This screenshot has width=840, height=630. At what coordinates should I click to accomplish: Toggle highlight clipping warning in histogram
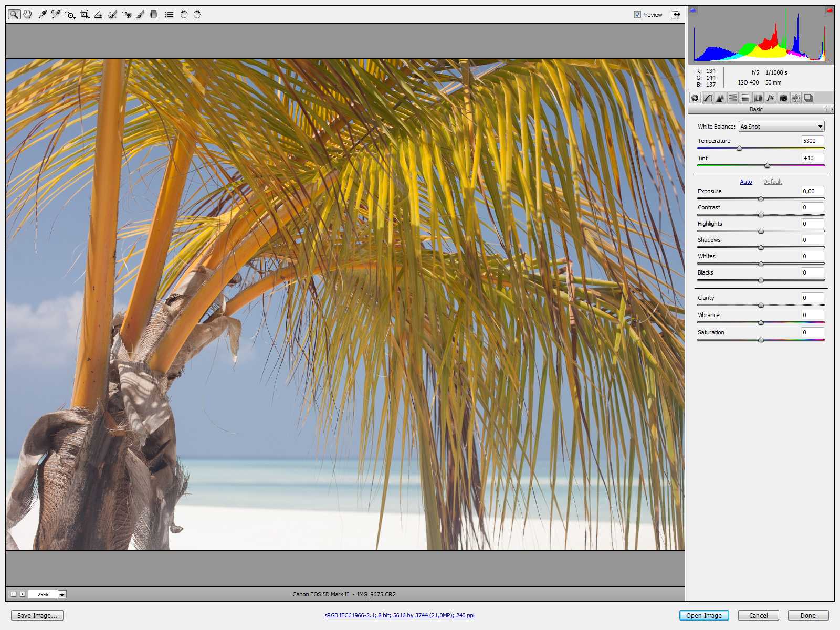point(829,10)
